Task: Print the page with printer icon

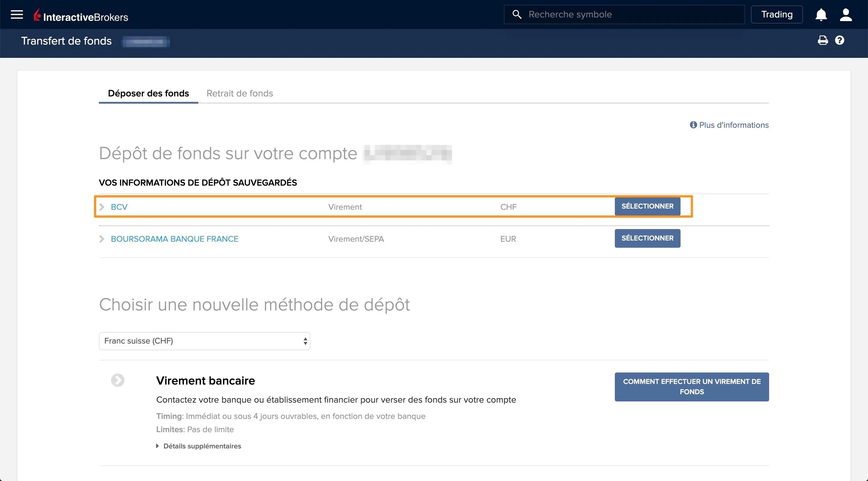Action: coord(822,40)
